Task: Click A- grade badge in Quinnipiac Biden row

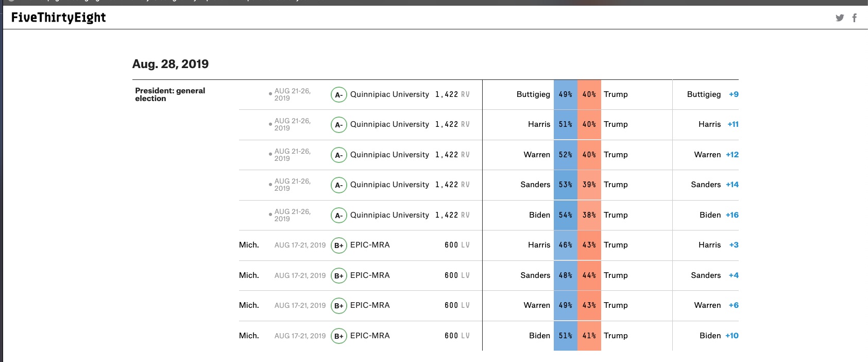Action: (338, 215)
